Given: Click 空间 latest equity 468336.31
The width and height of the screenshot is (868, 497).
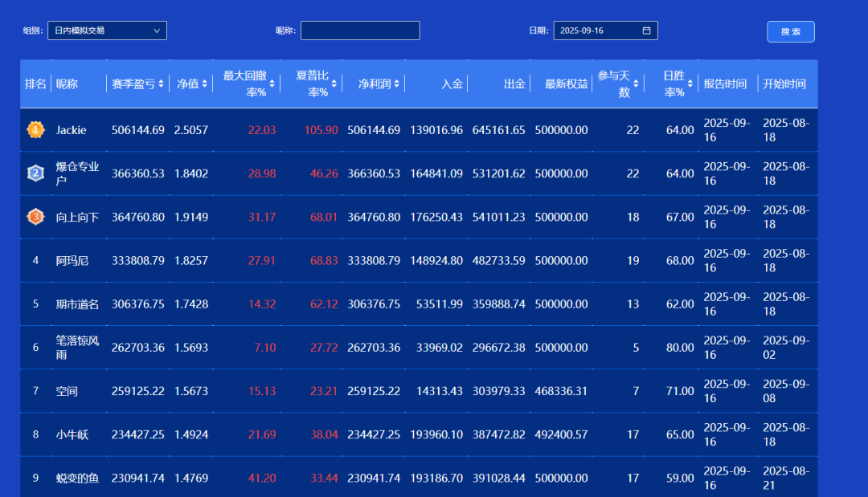Looking at the screenshot, I should [561, 391].
